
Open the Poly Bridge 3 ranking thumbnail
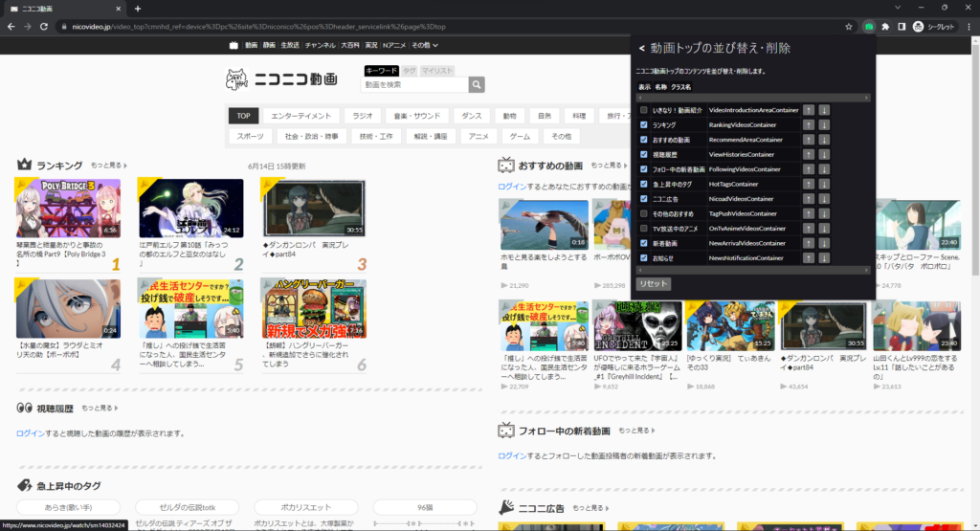click(x=68, y=209)
